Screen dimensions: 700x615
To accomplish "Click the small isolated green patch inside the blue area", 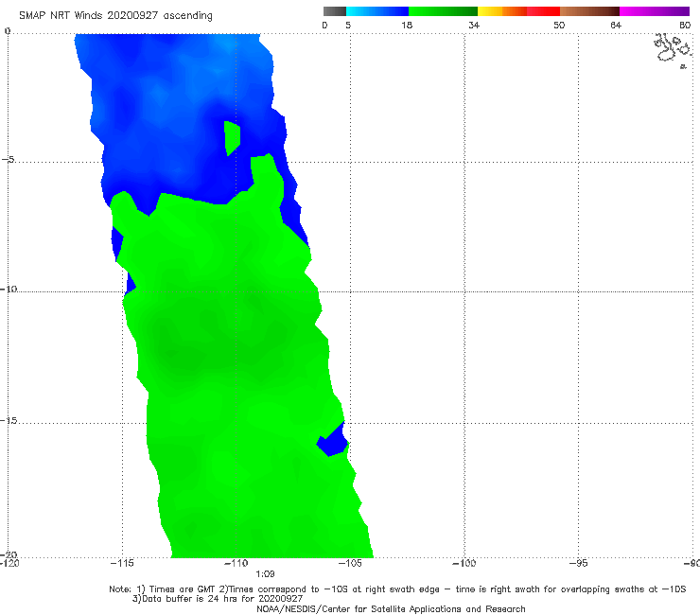I will coord(232,138).
